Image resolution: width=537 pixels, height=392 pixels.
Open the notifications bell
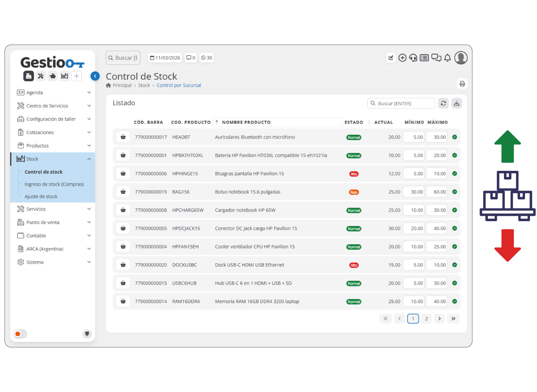[447, 58]
